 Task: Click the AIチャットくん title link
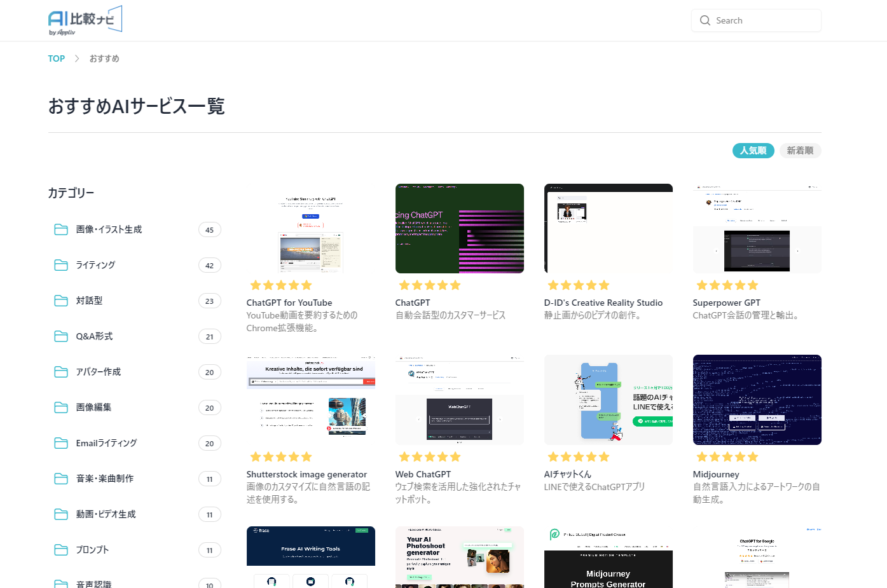coord(568,474)
